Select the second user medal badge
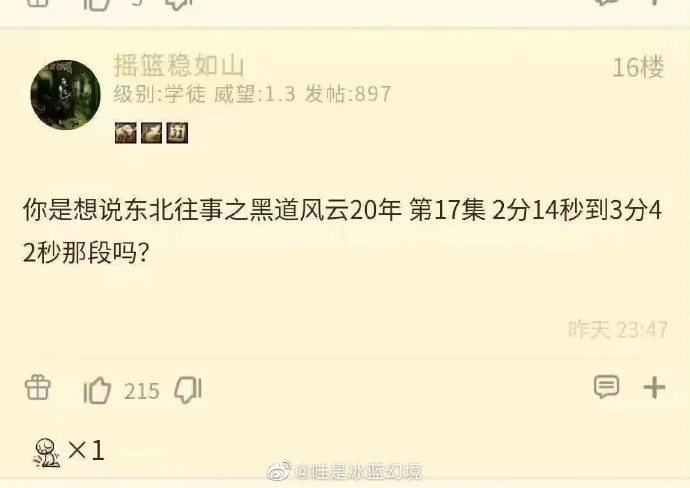The width and height of the screenshot is (690, 488). click(151, 132)
